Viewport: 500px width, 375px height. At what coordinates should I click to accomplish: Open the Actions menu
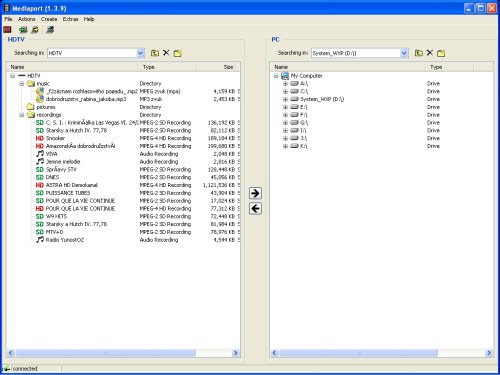click(27, 19)
